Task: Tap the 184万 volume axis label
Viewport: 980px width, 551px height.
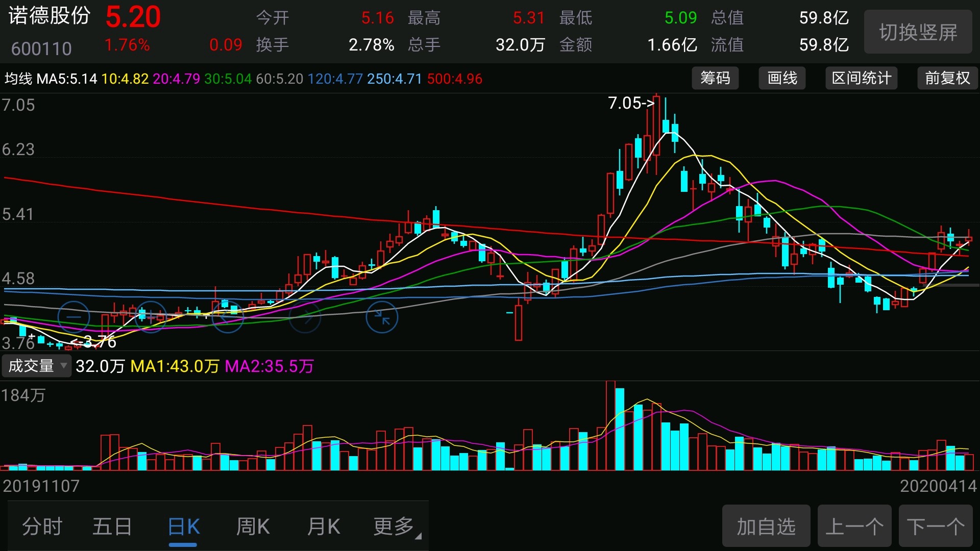Action: [23, 395]
